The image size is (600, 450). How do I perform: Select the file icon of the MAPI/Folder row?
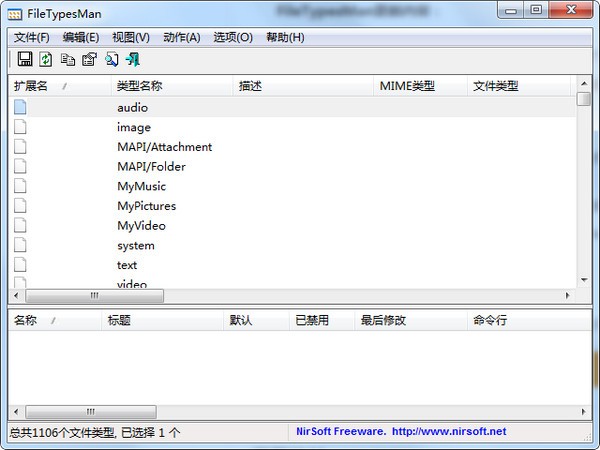(x=20, y=166)
